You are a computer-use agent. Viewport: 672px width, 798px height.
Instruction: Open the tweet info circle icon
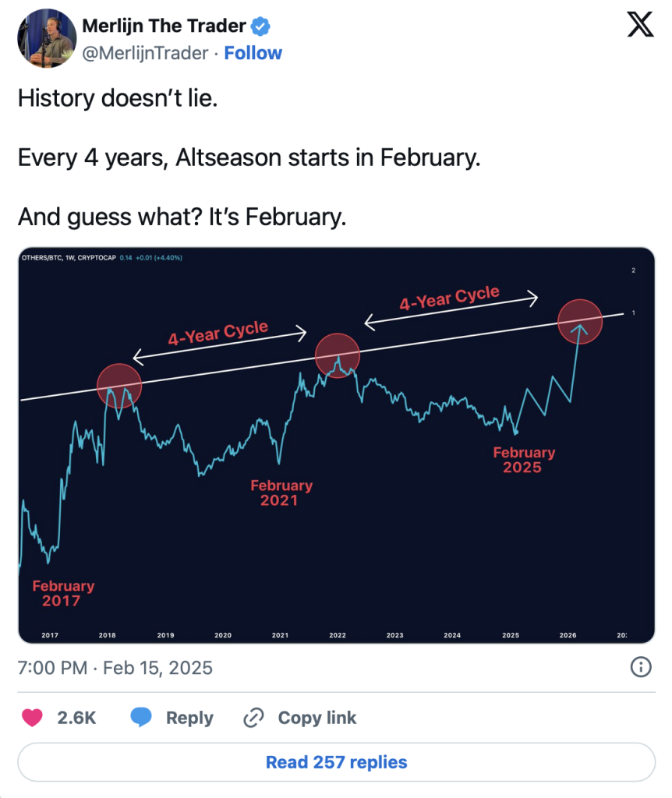(x=640, y=667)
